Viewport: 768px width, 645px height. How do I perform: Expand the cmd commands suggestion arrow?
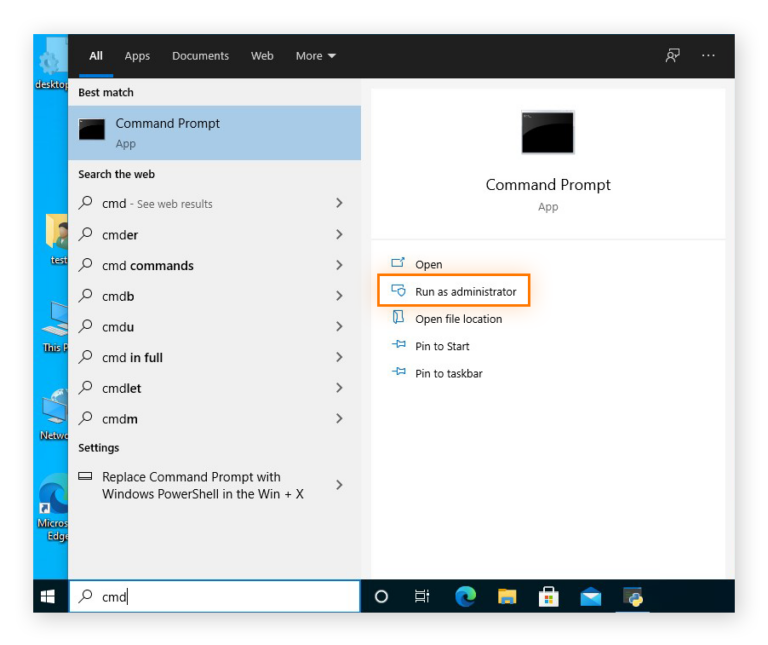click(339, 265)
